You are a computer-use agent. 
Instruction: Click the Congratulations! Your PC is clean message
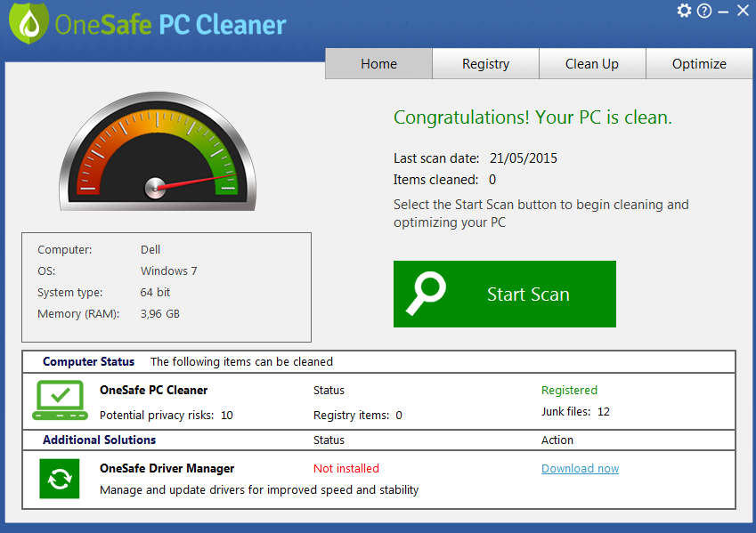(x=532, y=117)
